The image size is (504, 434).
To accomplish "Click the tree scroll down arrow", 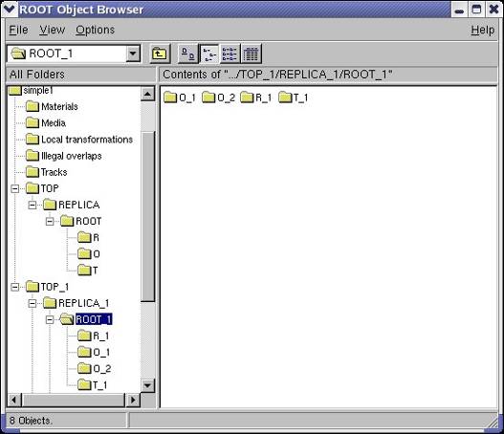I will click(x=148, y=385).
